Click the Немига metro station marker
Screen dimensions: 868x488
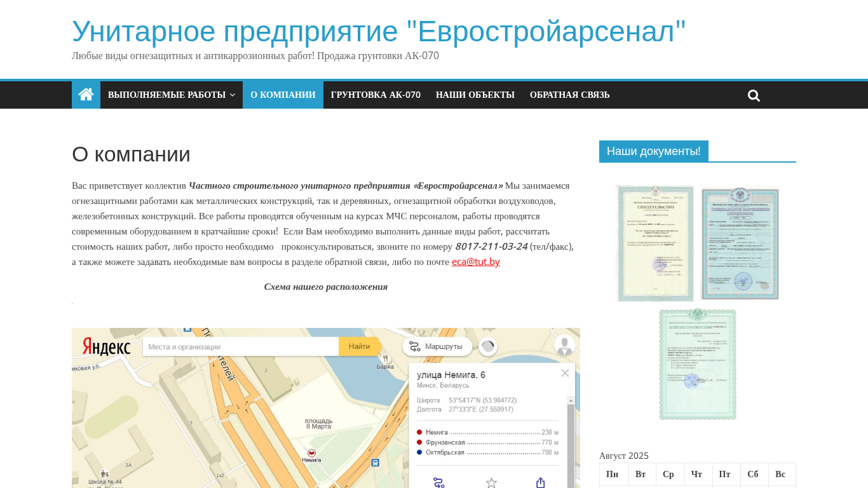pyautogui.click(x=311, y=452)
